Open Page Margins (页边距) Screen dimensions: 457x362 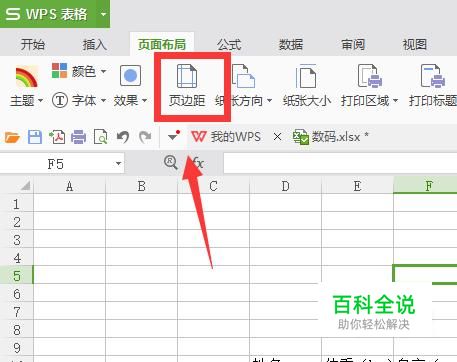[187, 86]
